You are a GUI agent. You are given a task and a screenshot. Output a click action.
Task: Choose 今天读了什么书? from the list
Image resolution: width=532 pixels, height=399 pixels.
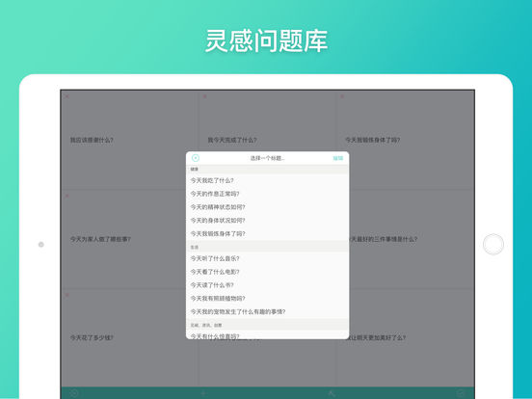[x=267, y=285]
